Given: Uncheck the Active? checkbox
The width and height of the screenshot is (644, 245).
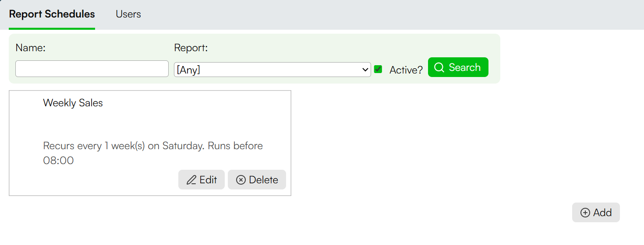Looking at the screenshot, I should coord(378,69).
